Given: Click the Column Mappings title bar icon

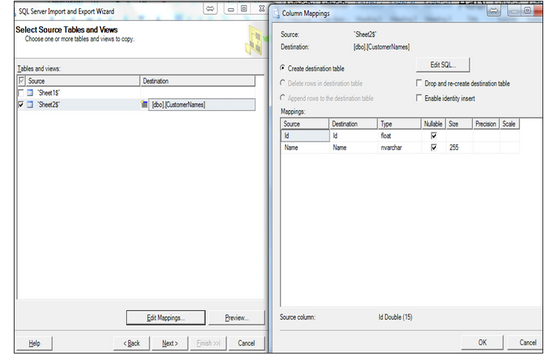Looking at the screenshot, I should pos(276,13).
